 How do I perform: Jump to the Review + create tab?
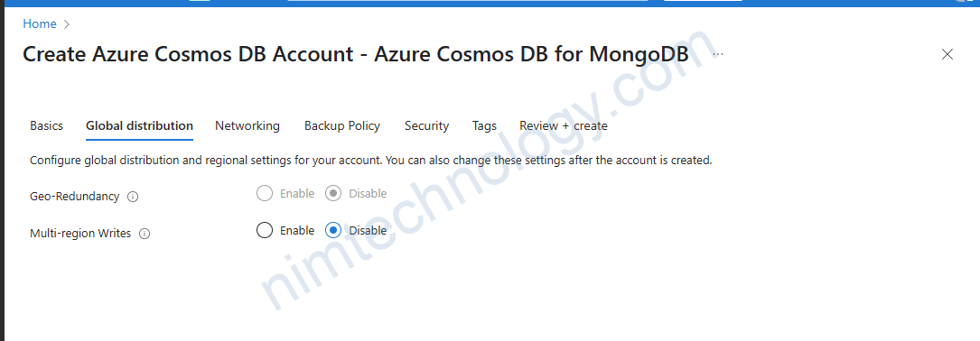[563, 125]
